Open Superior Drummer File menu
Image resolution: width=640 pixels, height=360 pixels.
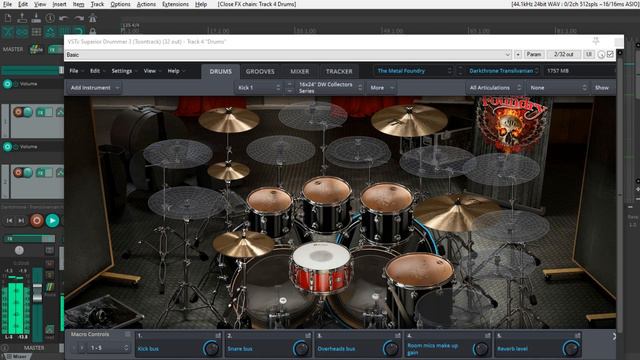(x=76, y=71)
